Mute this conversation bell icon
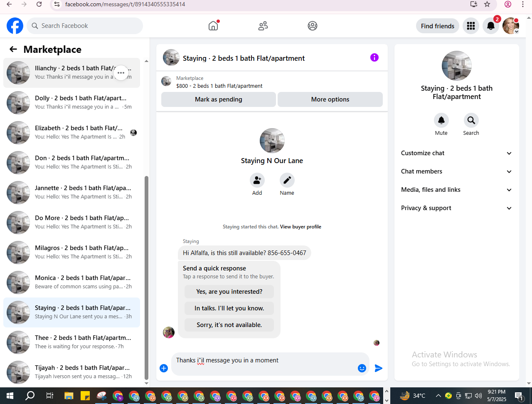532x404 pixels. [x=441, y=120]
